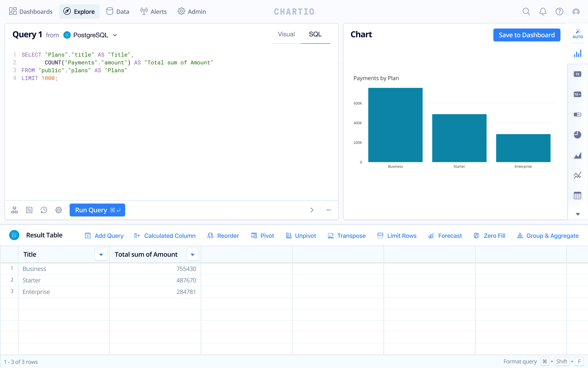
Task: Open the Explore section
Action: point(79,11)
